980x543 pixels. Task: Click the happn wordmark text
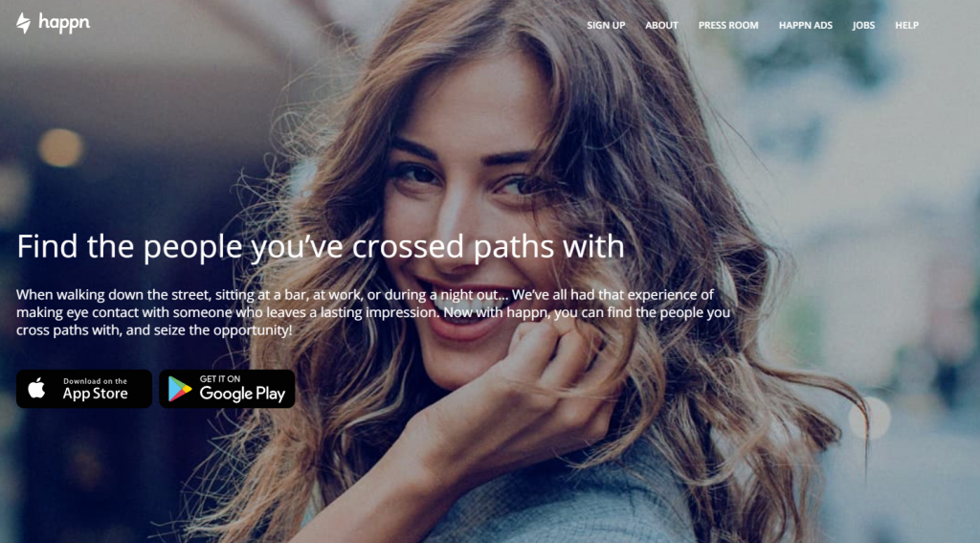point(64,23)
